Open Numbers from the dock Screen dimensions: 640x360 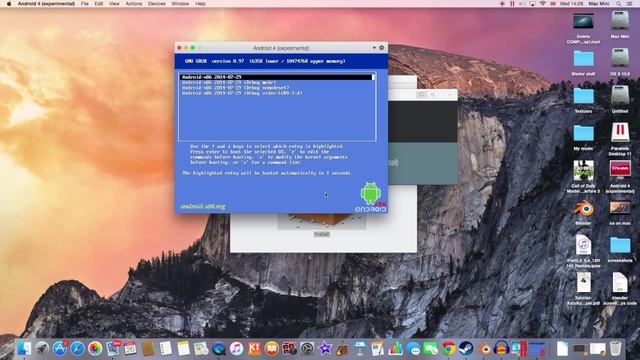[x=396, y=349]
